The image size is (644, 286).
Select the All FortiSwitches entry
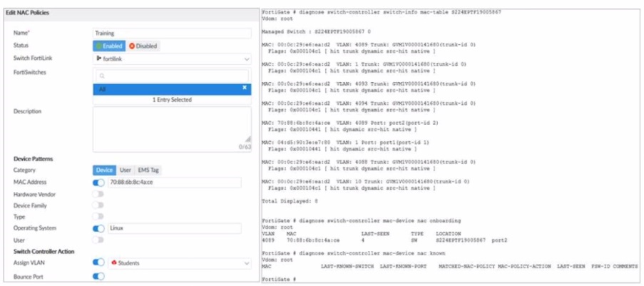click(x=172, y=89)
